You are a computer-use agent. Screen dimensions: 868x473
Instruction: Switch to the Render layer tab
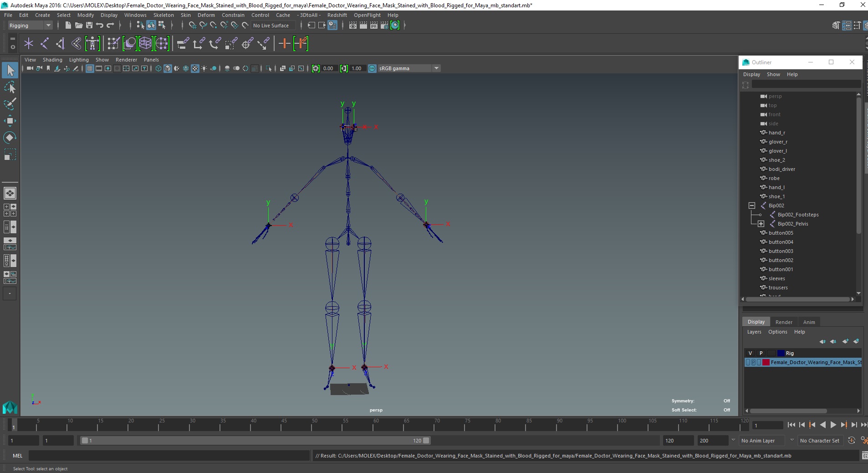coord(784,322)
